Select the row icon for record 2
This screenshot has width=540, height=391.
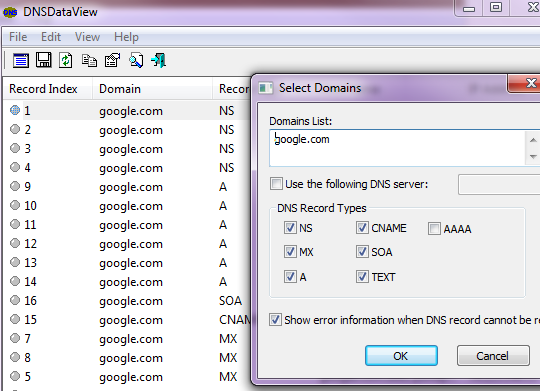coord(15,129)
